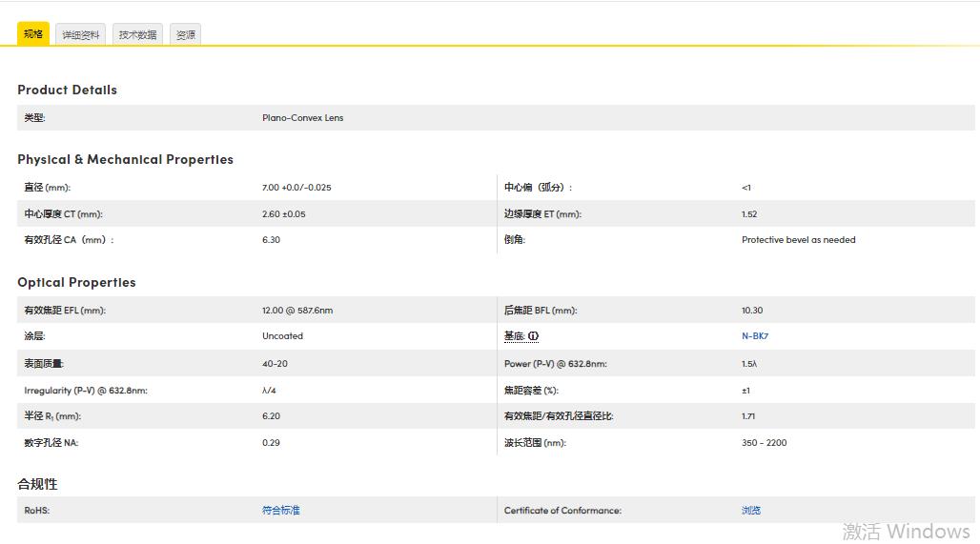Click the Plano-Convex Lens type value
Screen dimensions: 980x544
pos(302,118)
